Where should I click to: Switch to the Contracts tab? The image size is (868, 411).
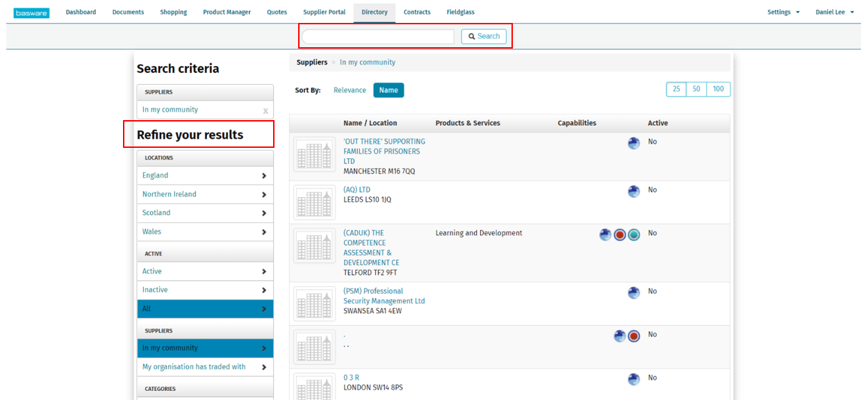[417, 12]
